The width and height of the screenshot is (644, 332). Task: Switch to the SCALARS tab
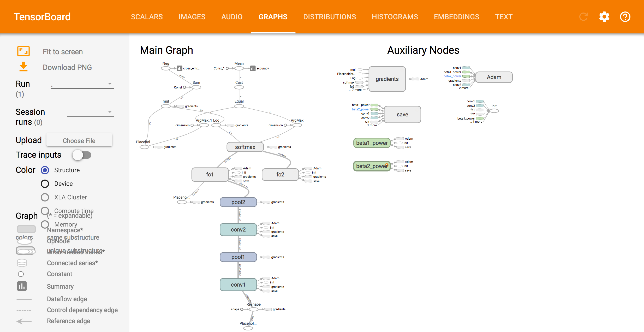147,17
